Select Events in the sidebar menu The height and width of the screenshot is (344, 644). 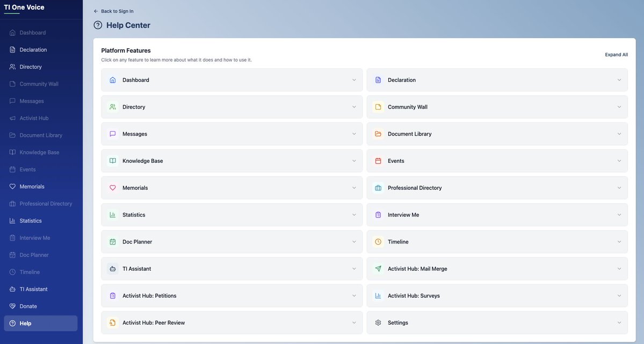point(41,169)
